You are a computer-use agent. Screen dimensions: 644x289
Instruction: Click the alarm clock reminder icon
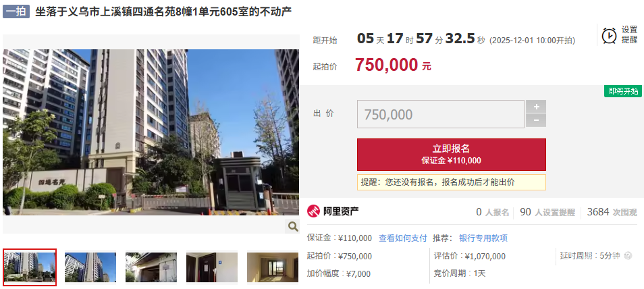click(x=609, y=35)
